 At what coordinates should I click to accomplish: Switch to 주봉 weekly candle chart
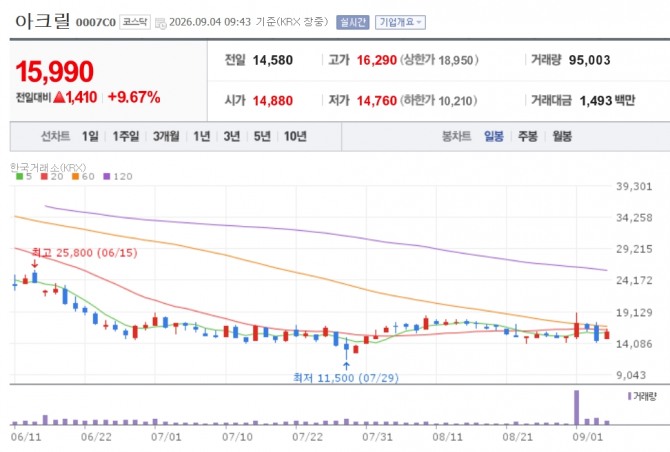tap(528, 136)
